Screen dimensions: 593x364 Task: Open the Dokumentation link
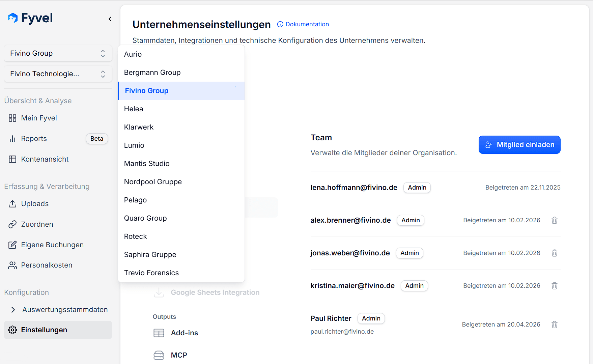303,24
